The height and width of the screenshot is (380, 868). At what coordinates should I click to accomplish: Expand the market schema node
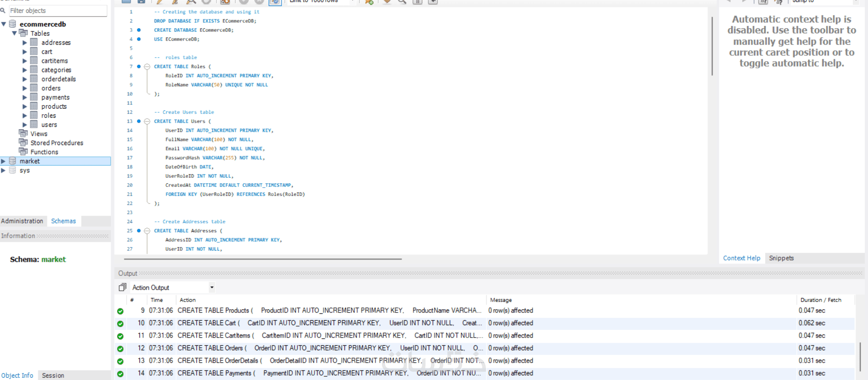point(4,161)
